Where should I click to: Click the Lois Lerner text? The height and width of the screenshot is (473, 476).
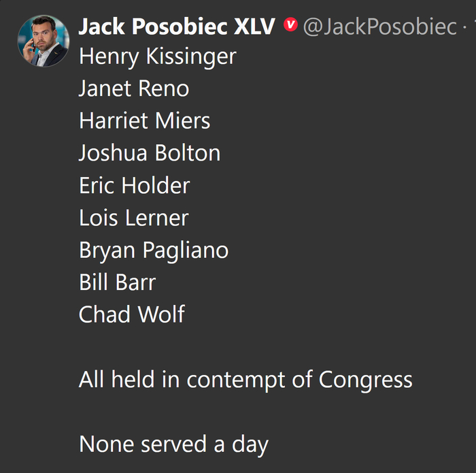tap(133, 218)
